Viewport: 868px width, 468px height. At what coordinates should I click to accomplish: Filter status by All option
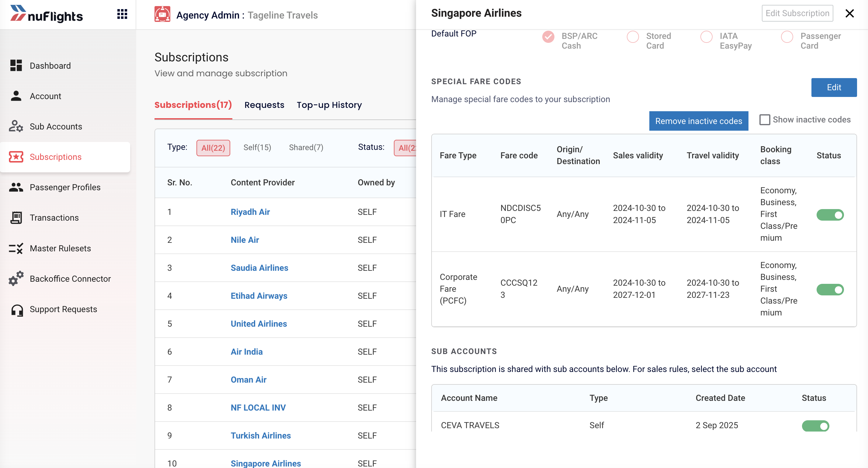(405, 148)
